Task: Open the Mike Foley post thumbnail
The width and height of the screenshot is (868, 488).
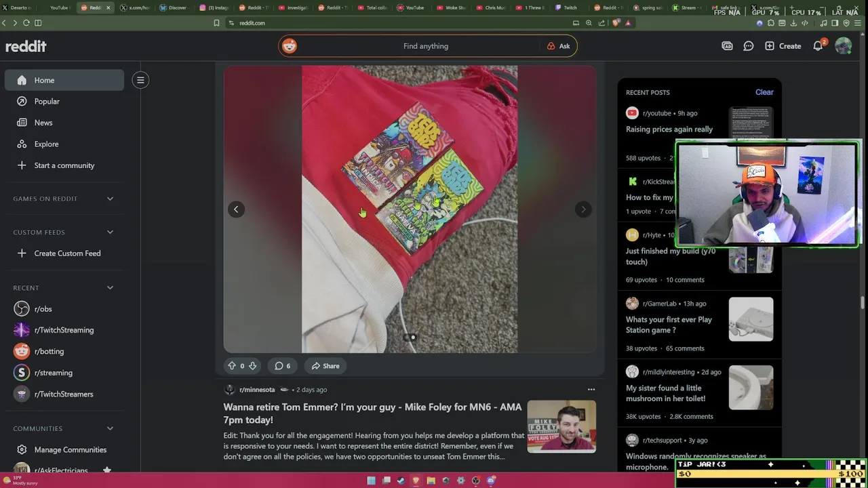Action: coord(561,426)
